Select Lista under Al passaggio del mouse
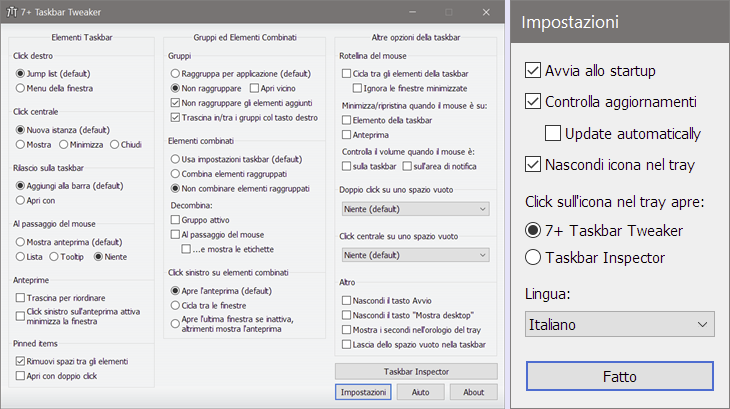 pyautogui.click(x=20, y=257)
